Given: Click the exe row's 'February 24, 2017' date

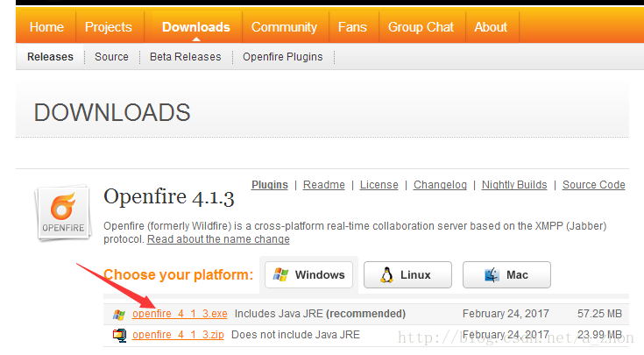Looking at the screenshot, I should (x=506, y=314).
